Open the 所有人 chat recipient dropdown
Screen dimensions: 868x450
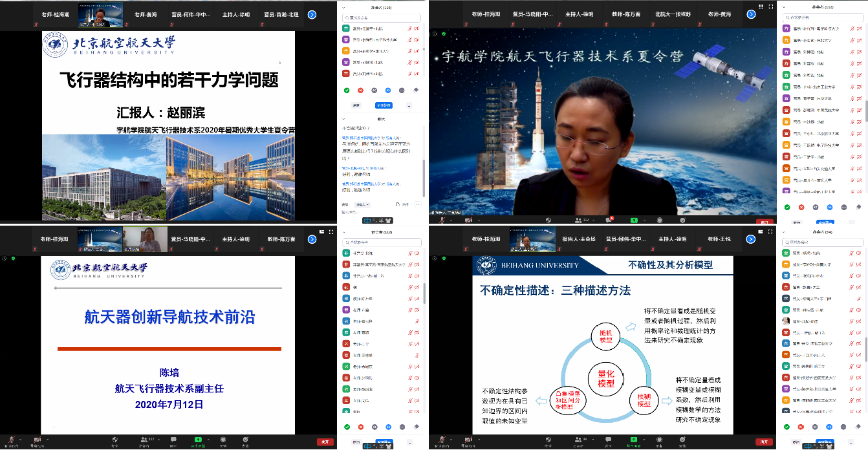coord(363,204)
